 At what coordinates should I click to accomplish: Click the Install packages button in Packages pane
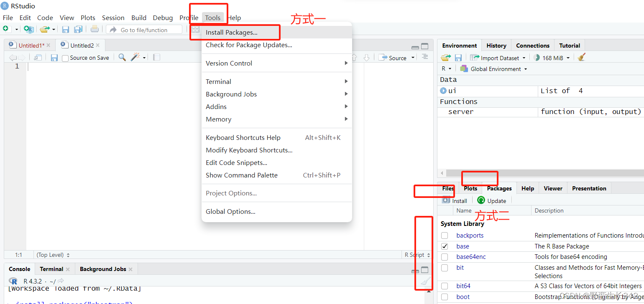(x=455, y=200)
